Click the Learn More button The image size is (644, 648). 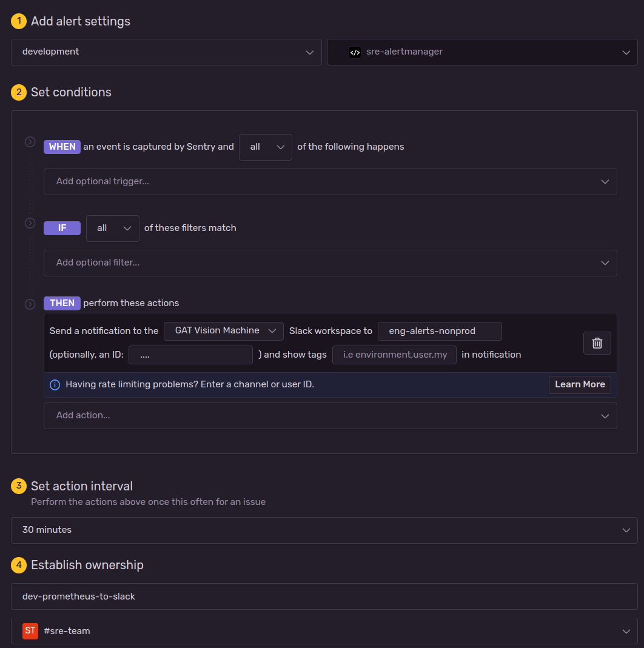pyautogui.click(x=580, y=384)
